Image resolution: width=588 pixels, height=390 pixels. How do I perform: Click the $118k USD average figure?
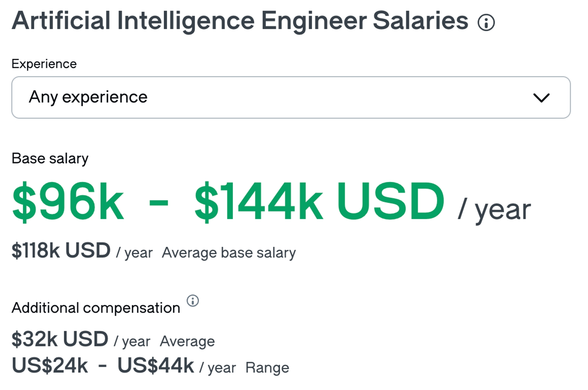pos(61,251)
